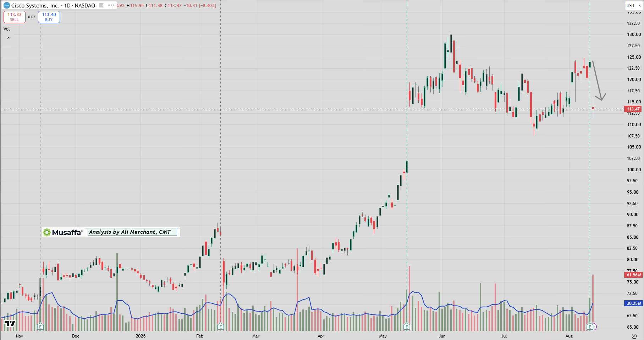Click the earnings E marker in November
The image size is (644, 340).
click(x=40, y=326)
